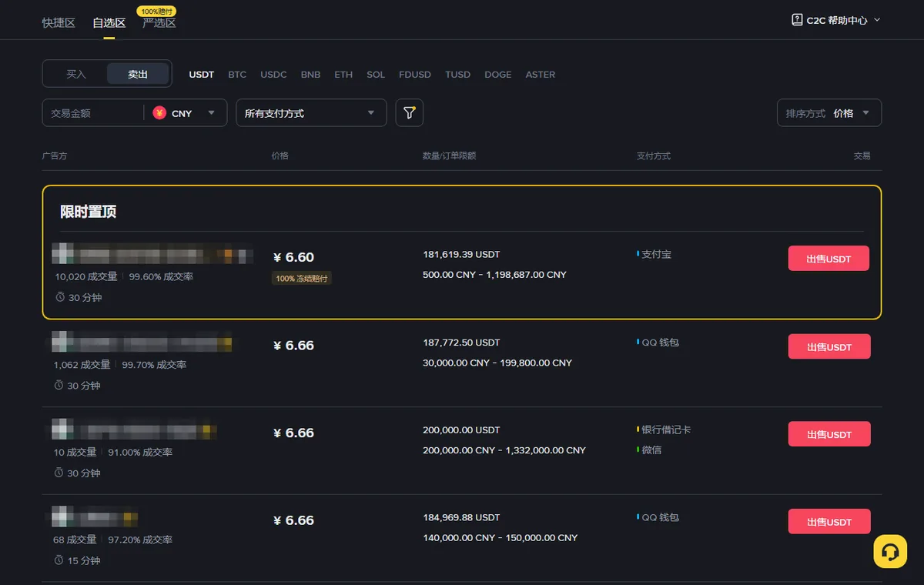Expand the C2C 帮助中心 menu chevron
The width and height of the screenshot is (924, 585).
click(x=877, y=21)
